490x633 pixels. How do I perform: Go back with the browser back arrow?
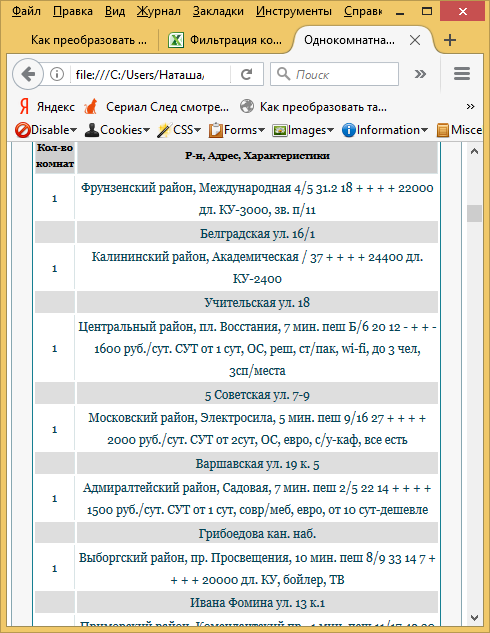(28, 74)
